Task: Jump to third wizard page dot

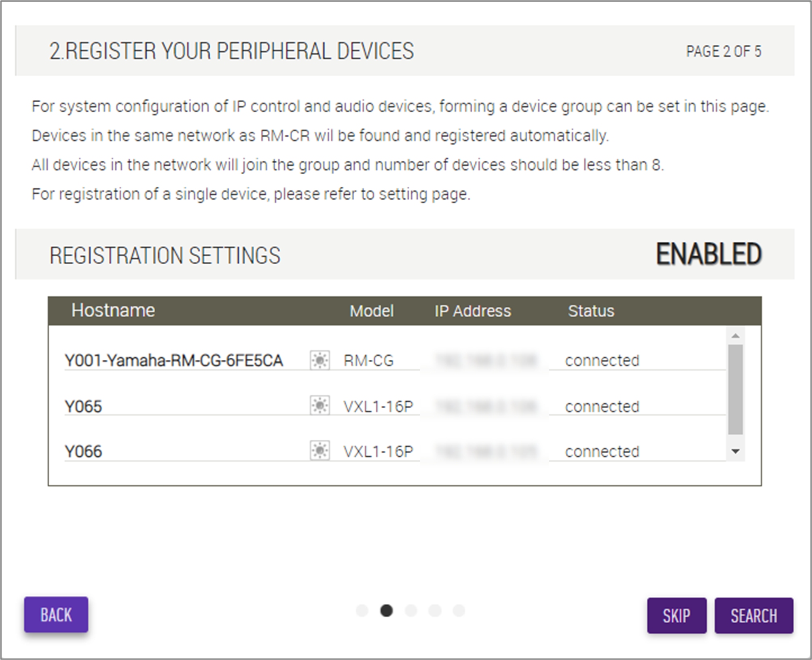Action: point(411,610)
